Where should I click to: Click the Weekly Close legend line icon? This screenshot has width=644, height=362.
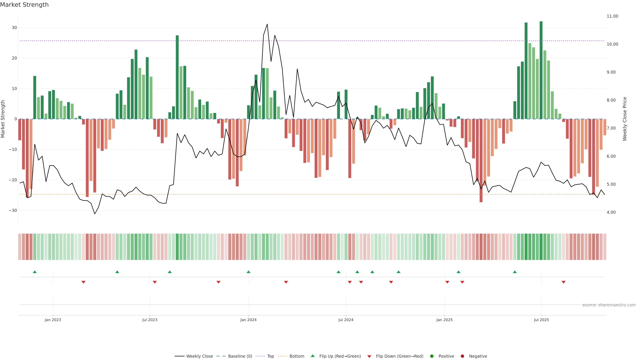coord(179,356)
